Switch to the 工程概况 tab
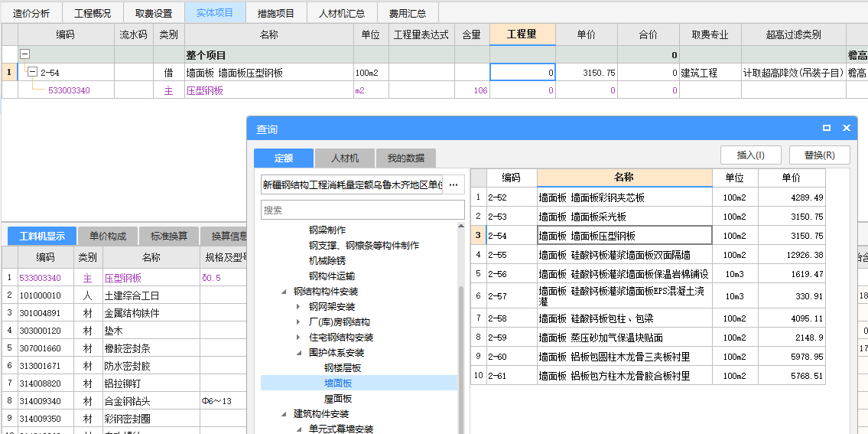This screenshot has width=868, height=434. click(93, 13)
